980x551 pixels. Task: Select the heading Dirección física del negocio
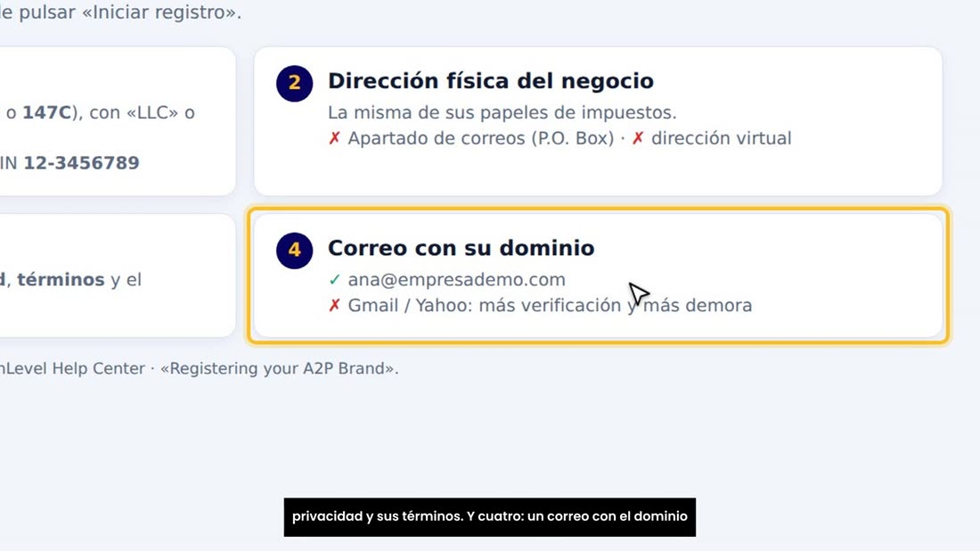pos(491,81)
